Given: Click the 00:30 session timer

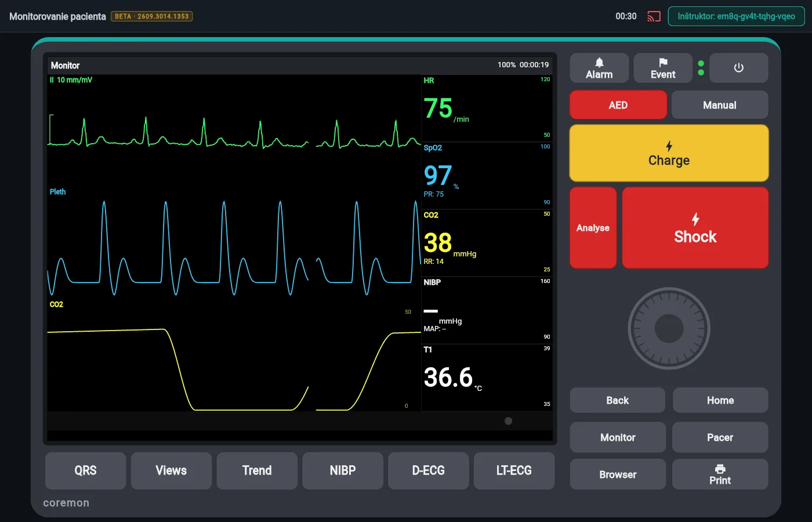Looking at the screenshot, I should (x=626, y=16).
